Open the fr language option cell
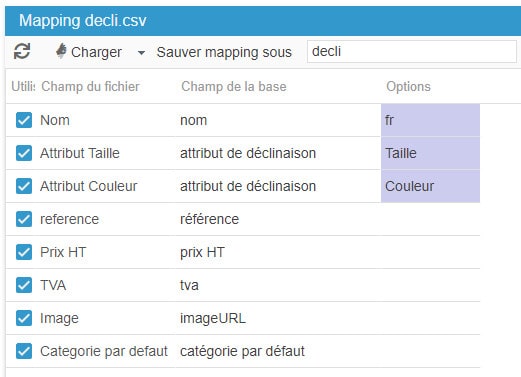Viewport: 521px width, 377px height. [x=430, y=120]
